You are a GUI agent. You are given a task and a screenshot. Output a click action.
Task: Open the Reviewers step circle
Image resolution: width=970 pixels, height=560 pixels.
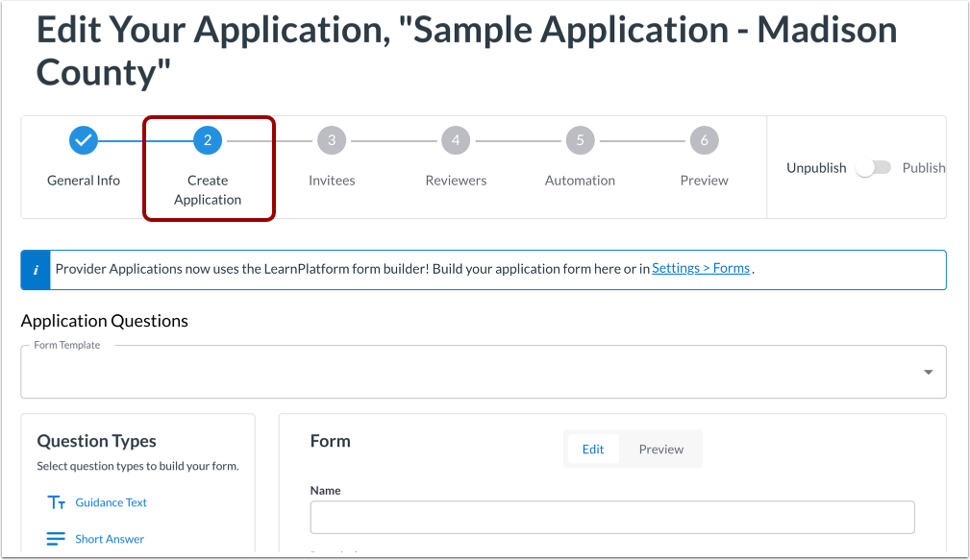tap(456, 139)
